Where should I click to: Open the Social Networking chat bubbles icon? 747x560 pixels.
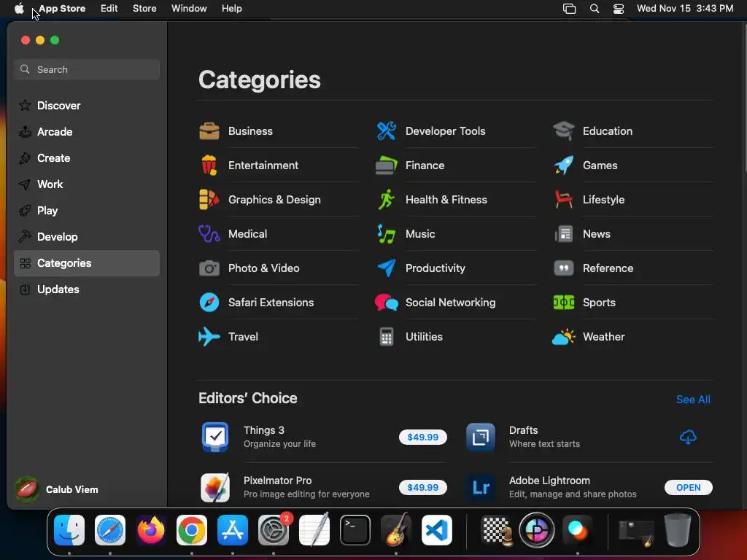pos(387,303)
